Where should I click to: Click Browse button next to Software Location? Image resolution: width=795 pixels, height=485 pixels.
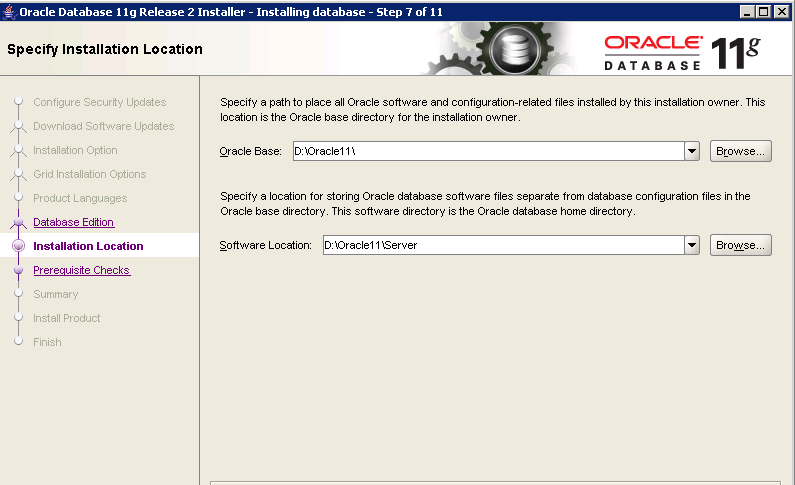click(740, 245)
